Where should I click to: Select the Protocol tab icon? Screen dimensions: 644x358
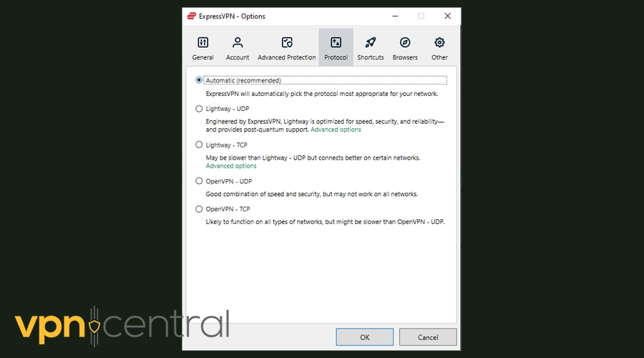[336, 43]
